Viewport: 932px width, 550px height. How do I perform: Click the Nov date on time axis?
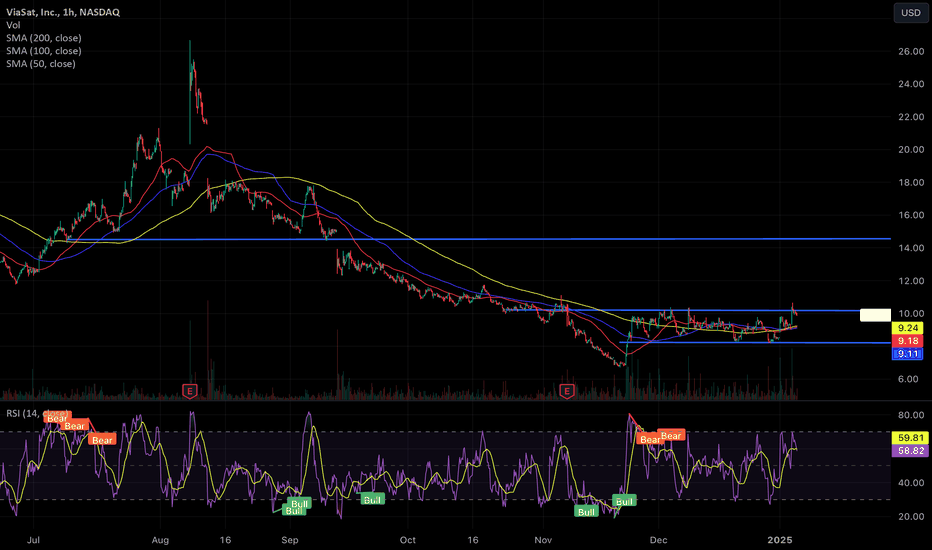(543, 540)
